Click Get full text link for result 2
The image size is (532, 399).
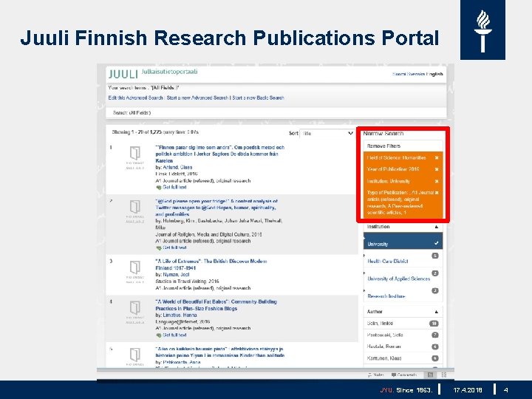click(174, 248)
